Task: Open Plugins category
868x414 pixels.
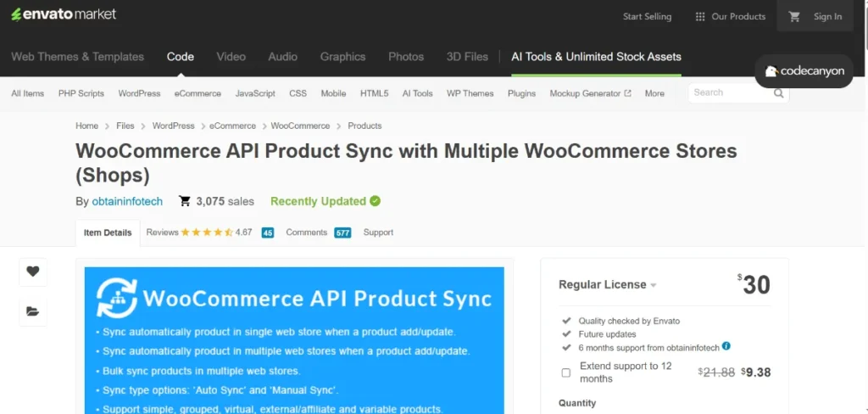Action: (521, 93)
